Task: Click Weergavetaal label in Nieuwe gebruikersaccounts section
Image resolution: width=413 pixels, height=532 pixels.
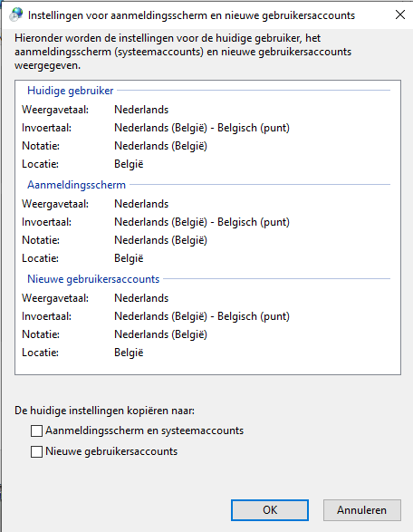Action: tap(55, 298)
